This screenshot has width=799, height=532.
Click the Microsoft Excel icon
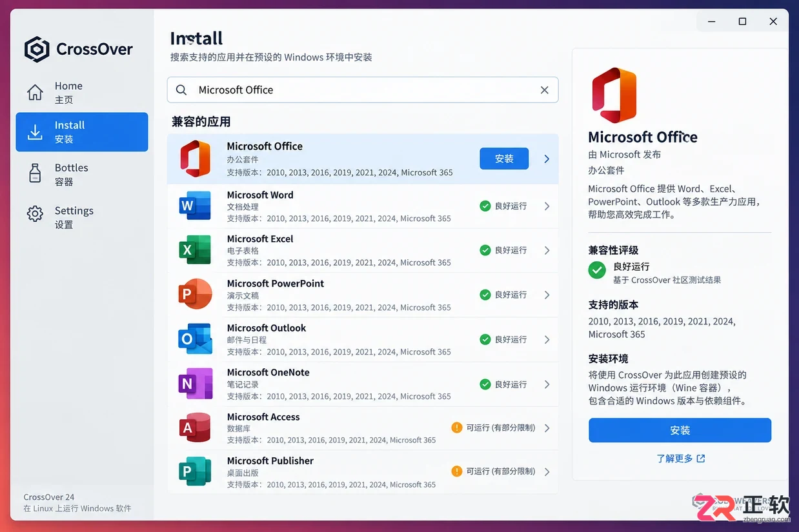pyautogui.click(x=195, y=250)
